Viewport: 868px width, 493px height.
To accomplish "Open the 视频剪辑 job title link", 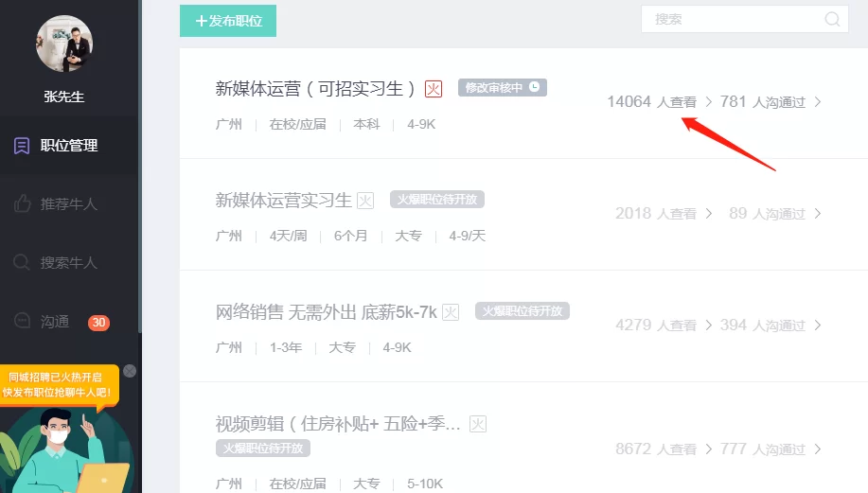I will 338,424.
